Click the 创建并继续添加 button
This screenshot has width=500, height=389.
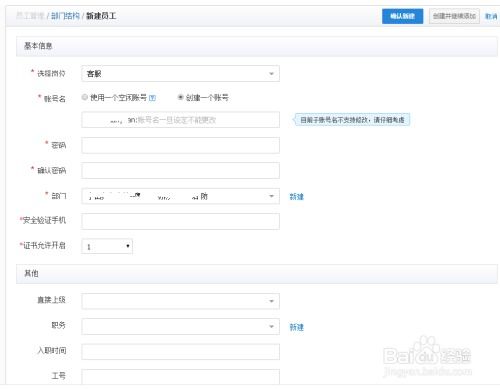pyautogui.click(x=454, y=16)
